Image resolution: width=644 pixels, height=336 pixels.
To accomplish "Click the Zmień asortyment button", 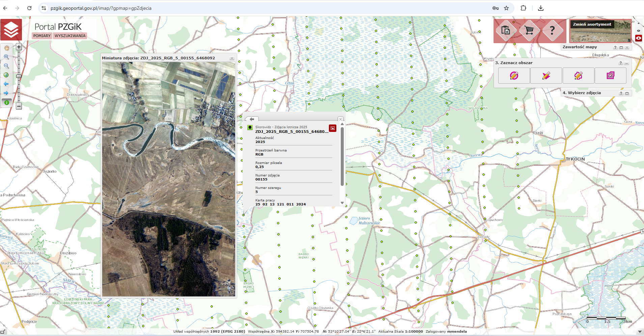I will (x=592, y=24).
